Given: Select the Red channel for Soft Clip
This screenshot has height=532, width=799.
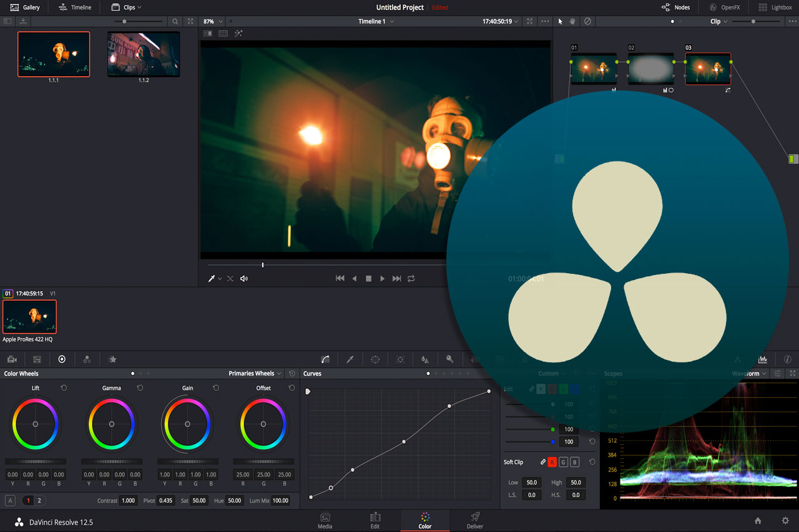Looking at the screenshot, I should coord(552,462).
